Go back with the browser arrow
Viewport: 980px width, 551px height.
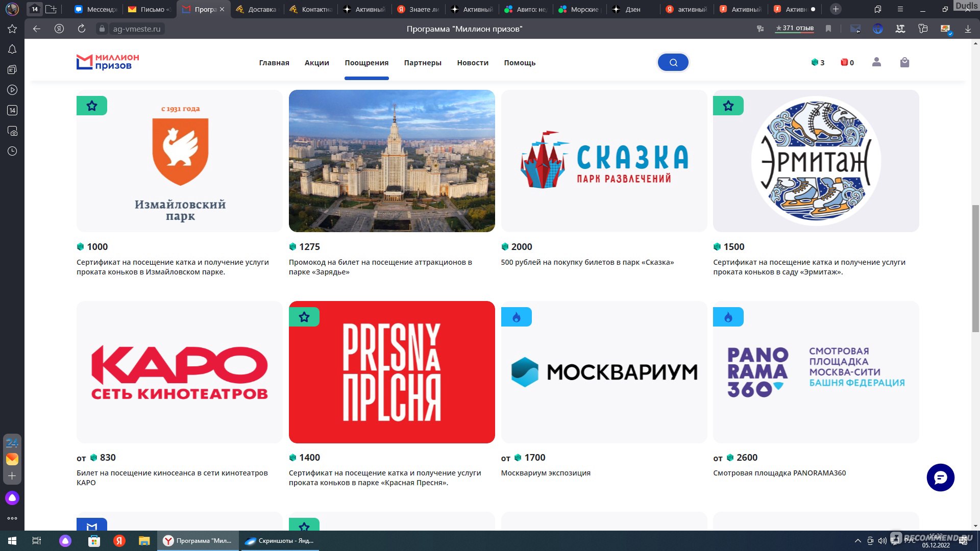tap(37, 29)
